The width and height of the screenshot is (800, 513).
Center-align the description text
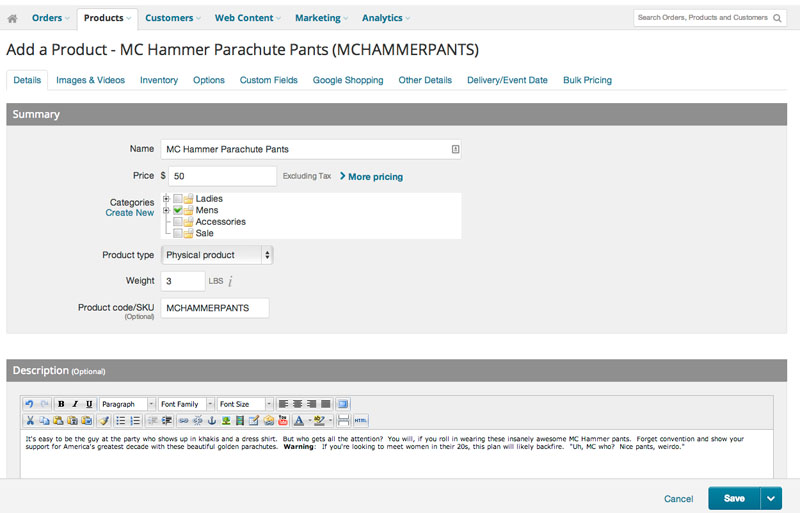click(297, 404)
